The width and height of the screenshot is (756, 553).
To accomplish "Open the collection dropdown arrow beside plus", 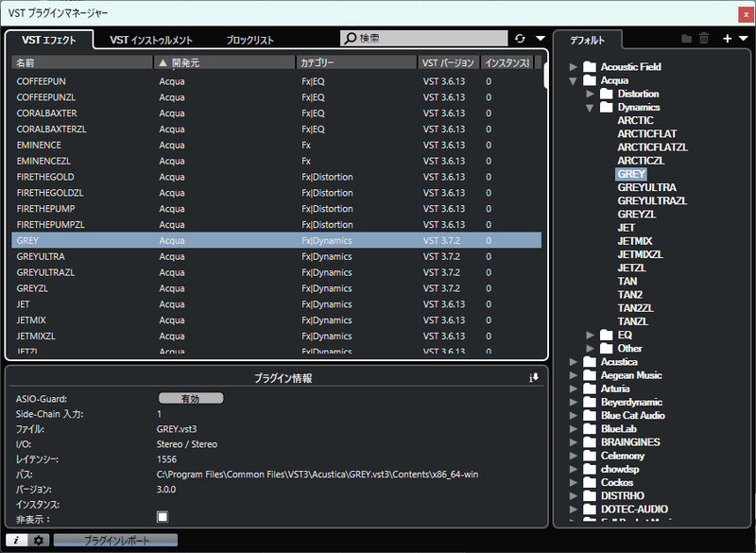I will pos(744,39).
